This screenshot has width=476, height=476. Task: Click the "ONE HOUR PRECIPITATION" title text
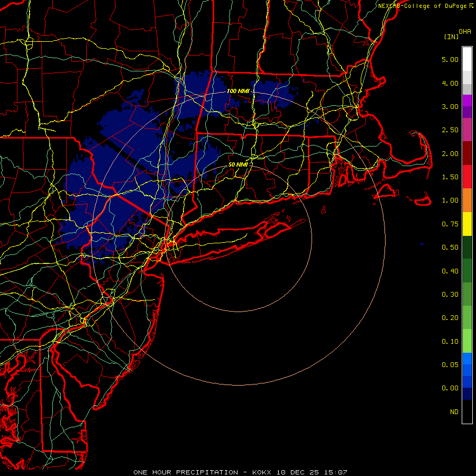pyautogui.click(x=186, y=472)
